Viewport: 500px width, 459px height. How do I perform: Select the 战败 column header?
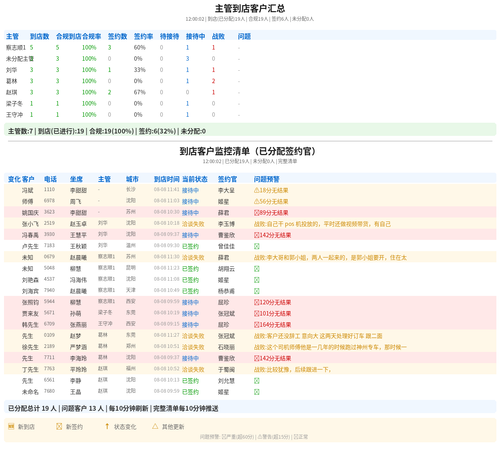[218, 36]
